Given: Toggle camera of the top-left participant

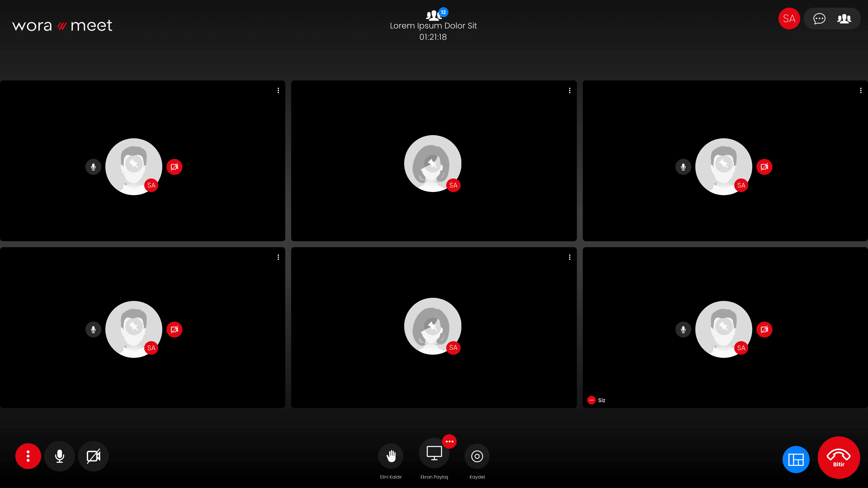Looking at the screenshot, I should 174,167.
